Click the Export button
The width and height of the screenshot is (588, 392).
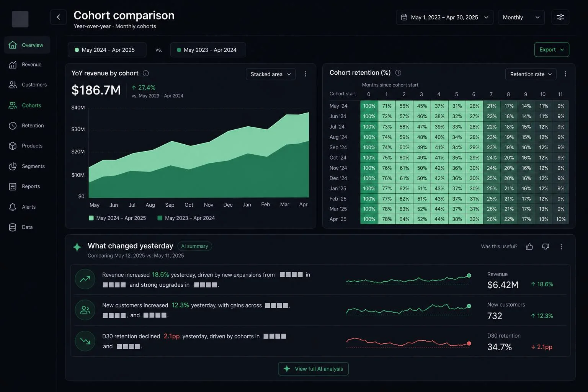point(552,50)
